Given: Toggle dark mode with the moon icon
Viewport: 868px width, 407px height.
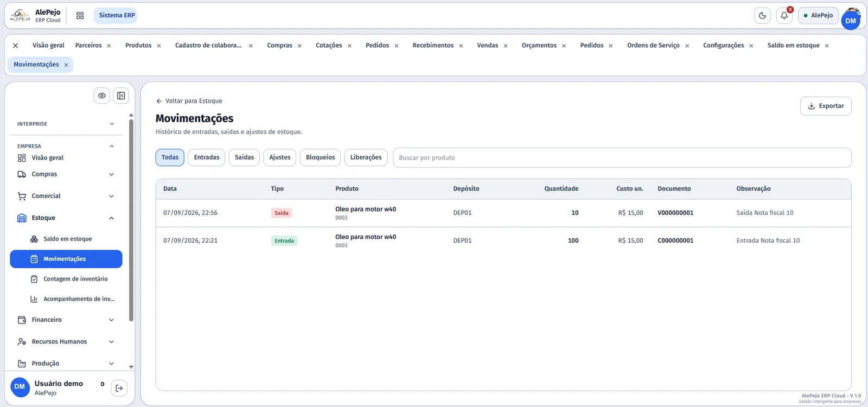Looking at the screenshot, I should (762, 16).
